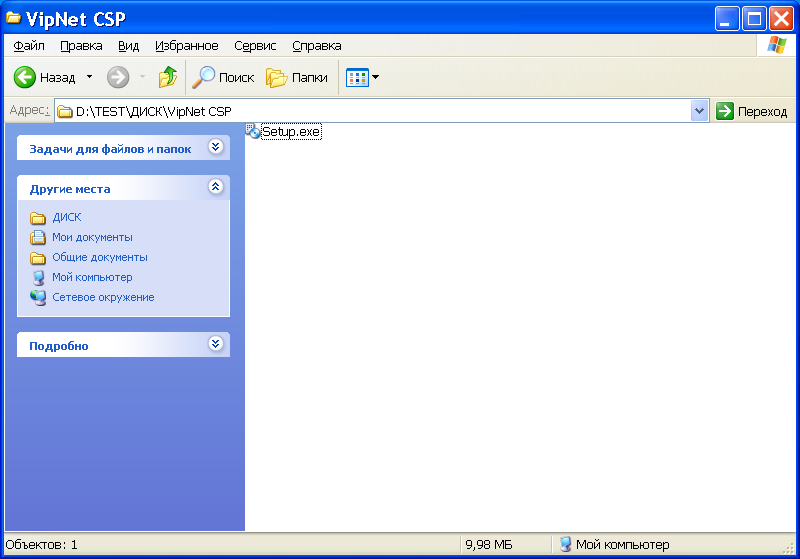800x559 pixels.
Task: Open Мои документы link
Action: tap(92, 237)
